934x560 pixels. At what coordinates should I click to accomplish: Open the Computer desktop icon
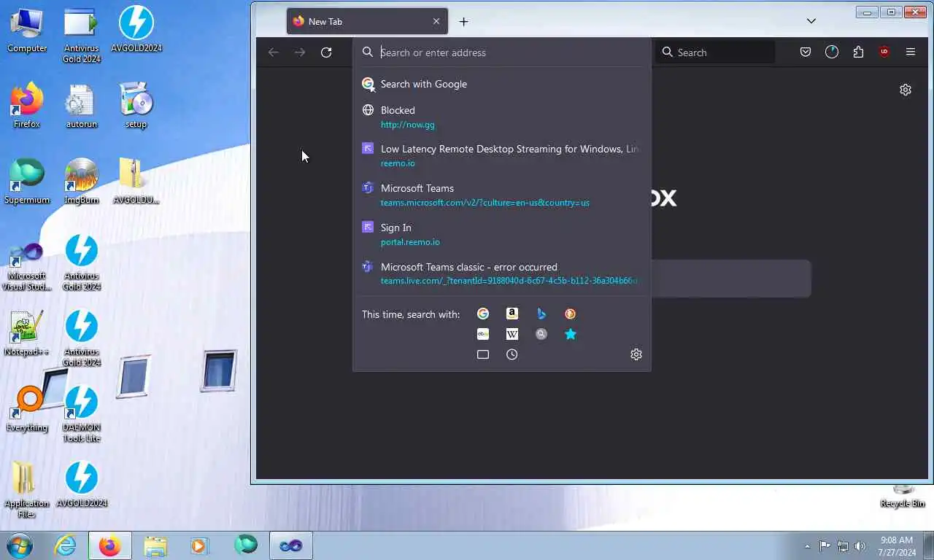[x=27, y=31]
